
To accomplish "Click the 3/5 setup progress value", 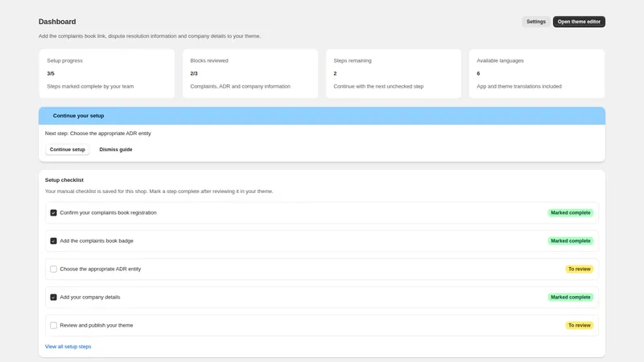I will tap(51, 73).
